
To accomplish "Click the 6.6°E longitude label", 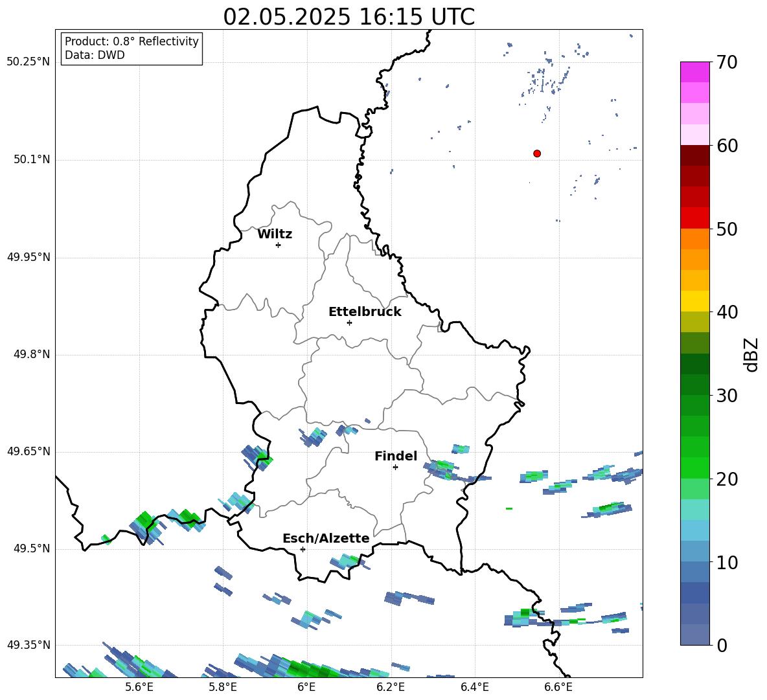I will pos(558,688).
